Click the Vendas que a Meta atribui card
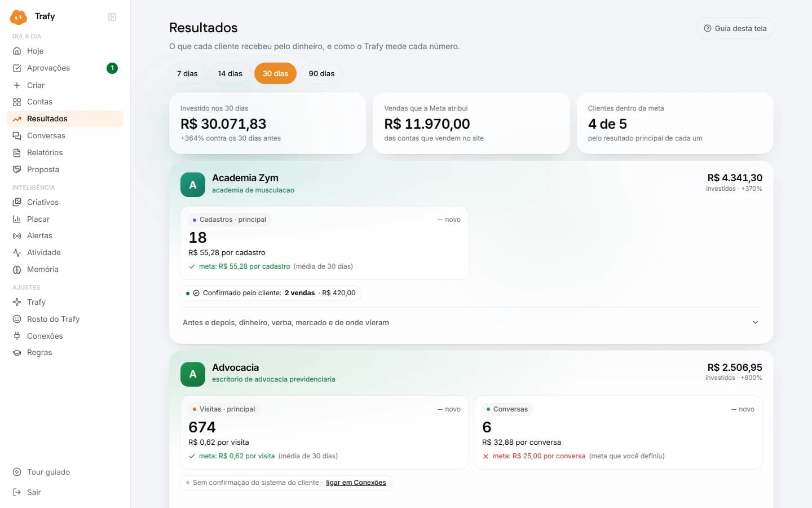Image resolution: width=812 pixels, height=508 pixels. click(x=471, y=123)
